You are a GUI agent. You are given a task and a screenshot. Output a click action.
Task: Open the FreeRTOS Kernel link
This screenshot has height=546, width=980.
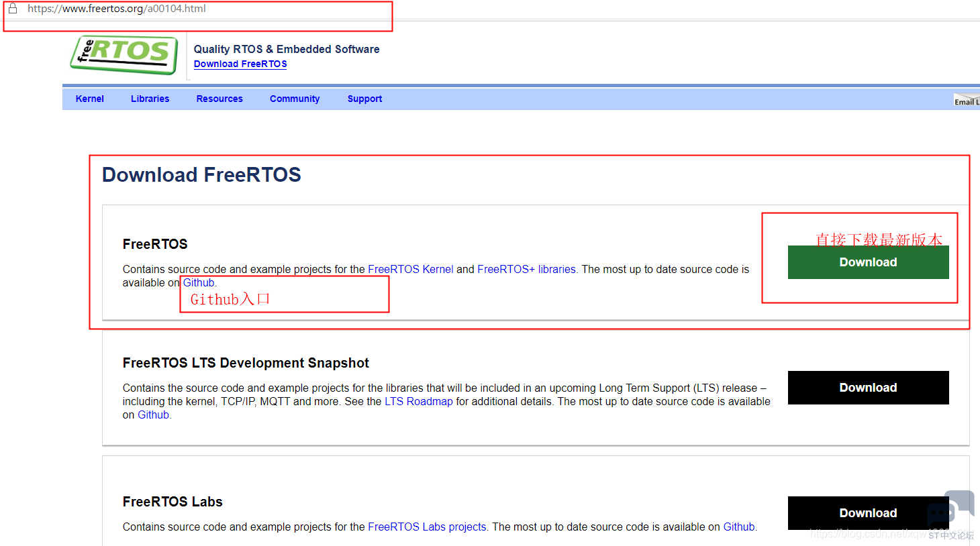point(411,269)
